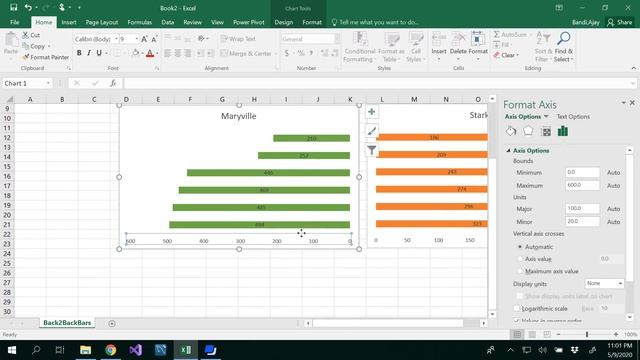This screenshot has height=360, width=640.
Task: Open the chart Design tab
Action: point(284,22)
